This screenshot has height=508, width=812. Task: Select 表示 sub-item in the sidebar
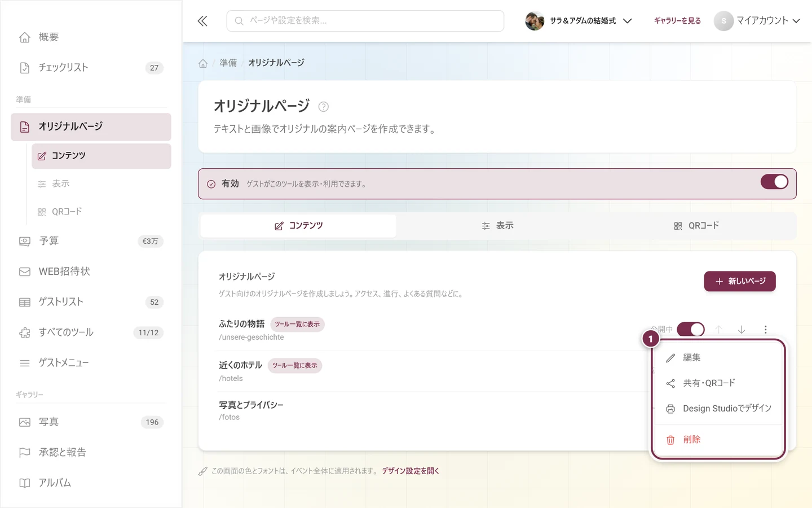[x=101, y=184]
